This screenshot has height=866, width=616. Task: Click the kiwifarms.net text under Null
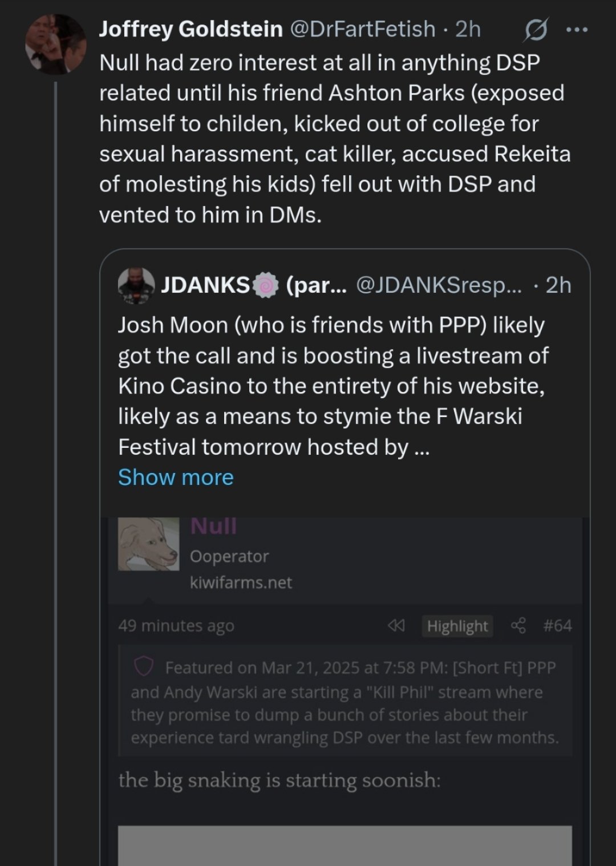[241, 582]
